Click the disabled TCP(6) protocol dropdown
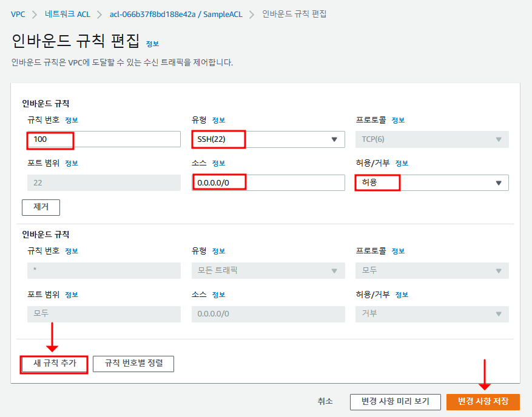This screenshot has width=532, height=417. 432,139
